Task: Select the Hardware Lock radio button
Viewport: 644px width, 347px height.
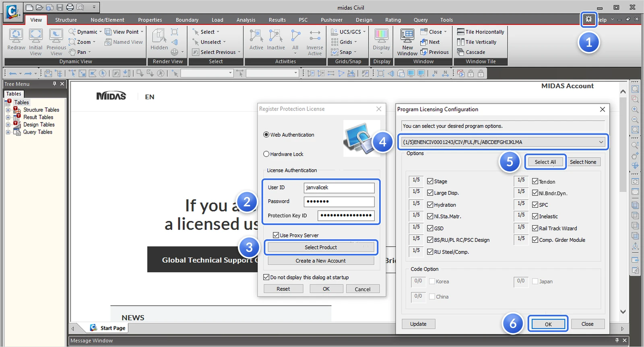Action: coord(266,154)
